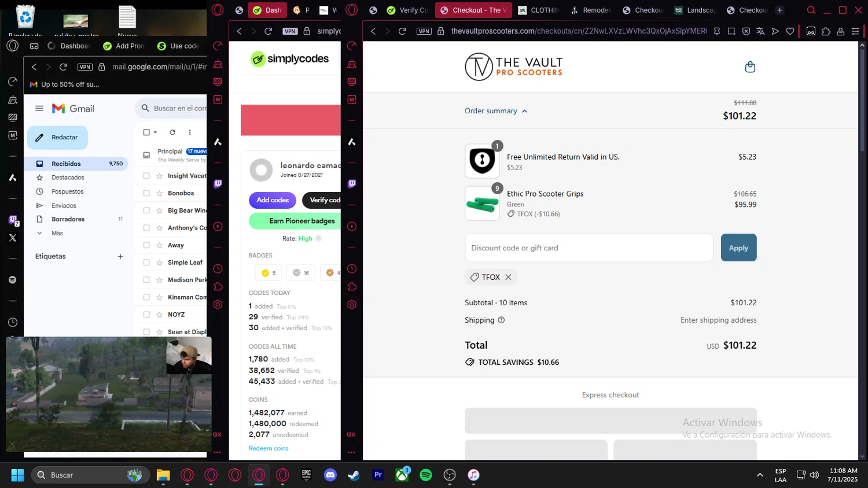Open the Windows Start menu
Screen dimensions: 868x488
[x=17, y=475]
